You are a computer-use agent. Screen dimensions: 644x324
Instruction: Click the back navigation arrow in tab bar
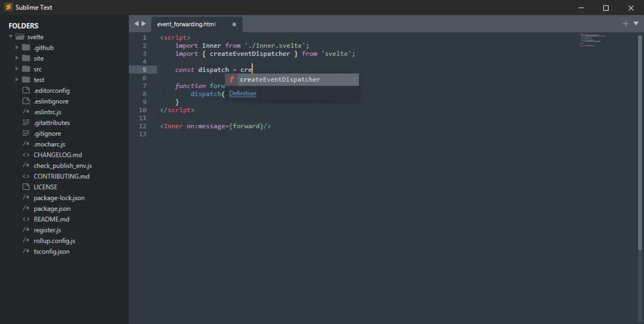click(x=136, y=24)
